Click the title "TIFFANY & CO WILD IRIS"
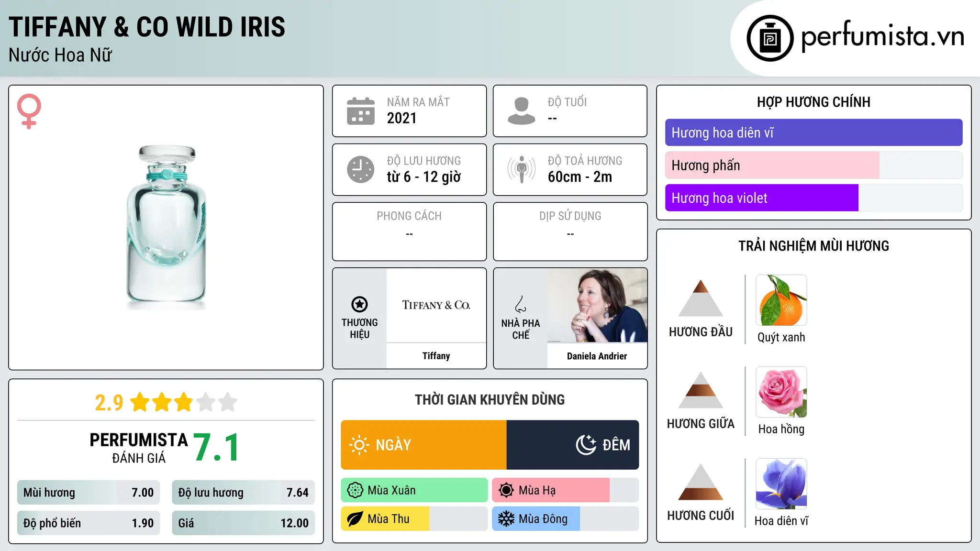980x551 pixels. click(147, 27)
